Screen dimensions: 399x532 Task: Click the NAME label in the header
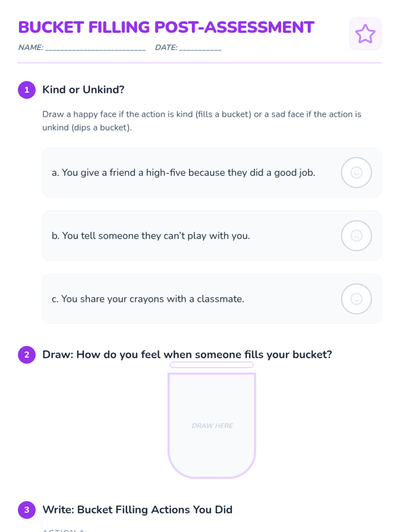(31, 48)
